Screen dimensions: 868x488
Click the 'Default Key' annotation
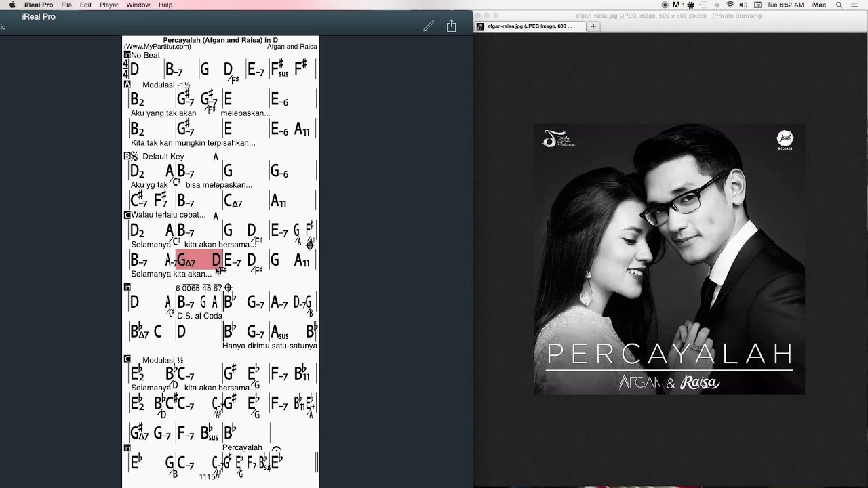coord(163,157)
